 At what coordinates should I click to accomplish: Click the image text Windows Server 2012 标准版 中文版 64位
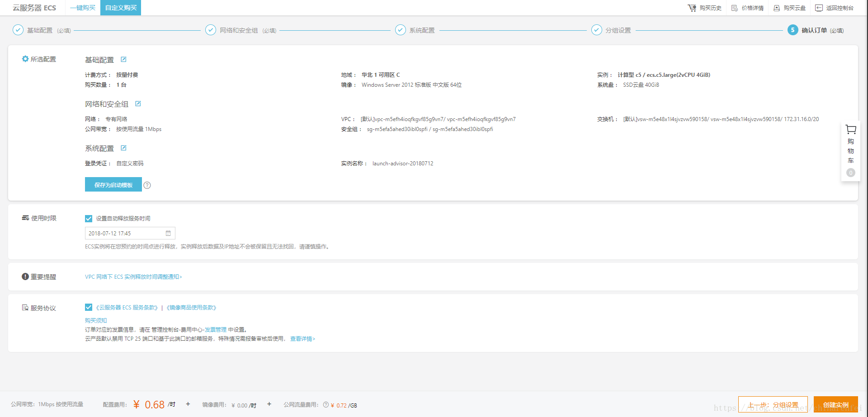[411, 85]
